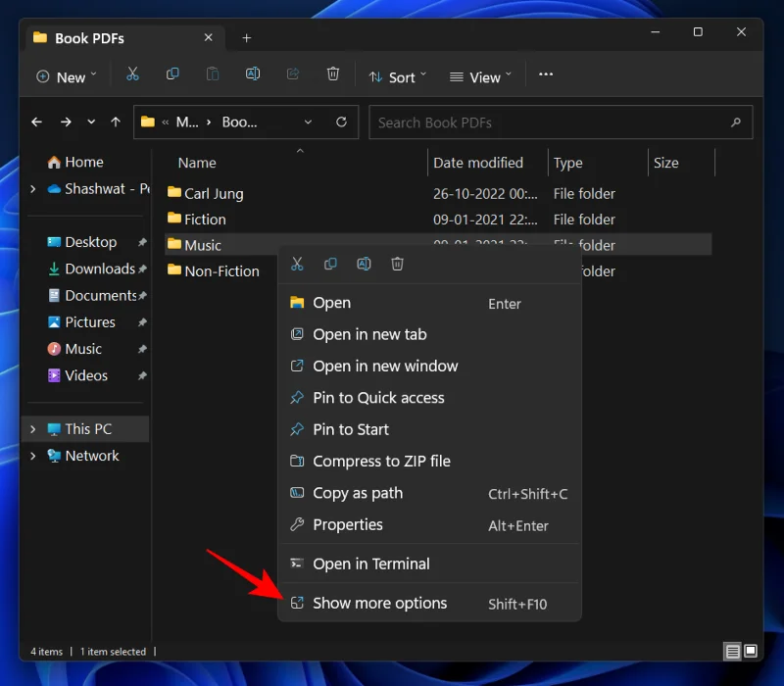Expand the breadcrumb folder chevron
This screenshot has height=686, width=784.
[x=308, y=122]
